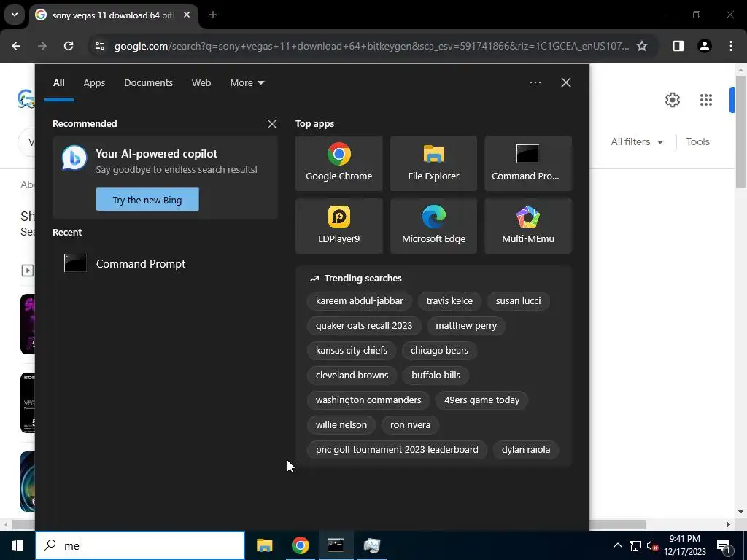
Task: Open Chrome three-dot menu
Action: (731, 46)
